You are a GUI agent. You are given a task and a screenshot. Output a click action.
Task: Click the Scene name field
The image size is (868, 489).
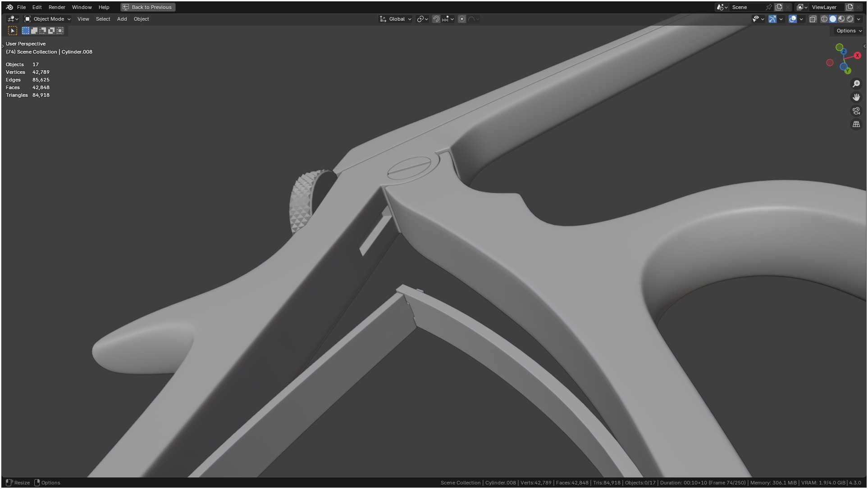coord(746,7)
